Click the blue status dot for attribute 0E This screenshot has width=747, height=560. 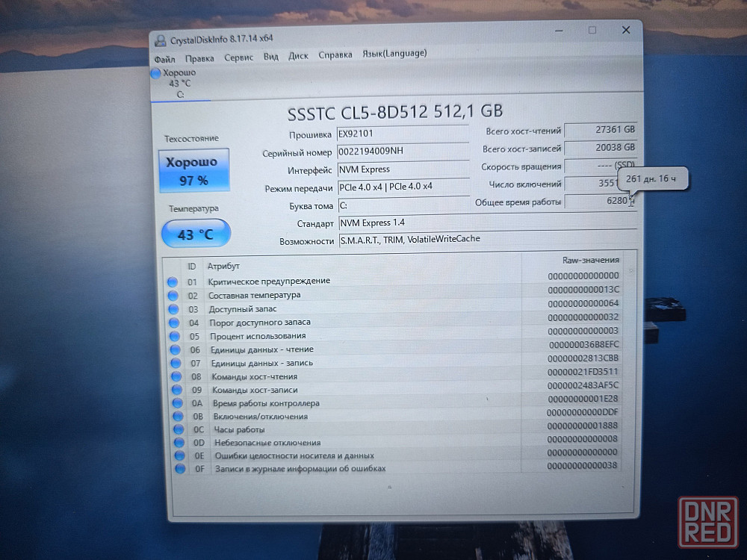click(x=179, y=455)
